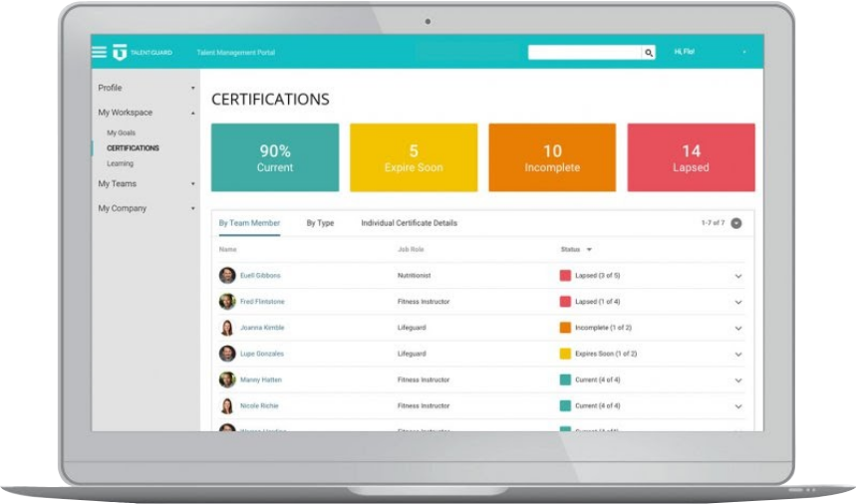Click Fred Flintstone's avatar photo
857x504 pixels.
point(227,302)
